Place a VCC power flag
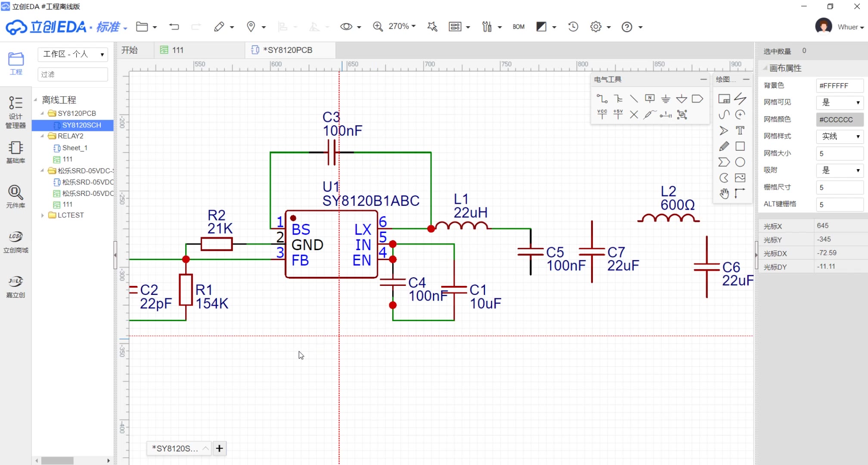The width and height of the screenshot is (868, 465). coord(602,114)
